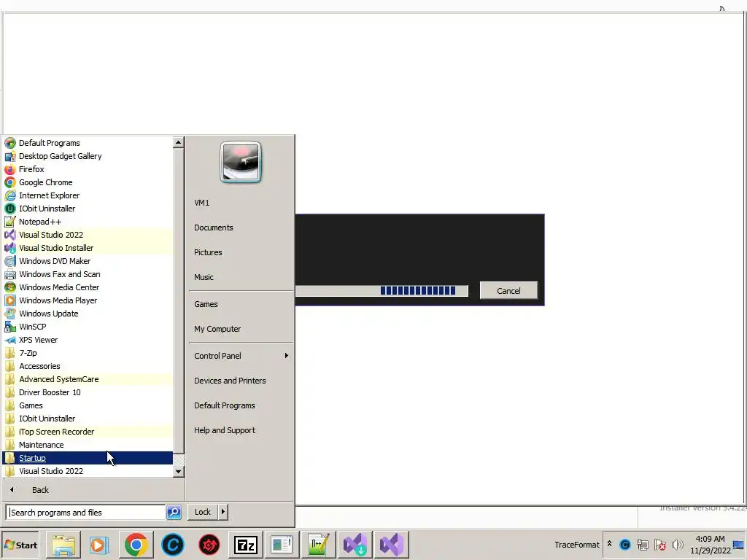Open Windows Media Player taskbar icon

(x=99, y=545)
